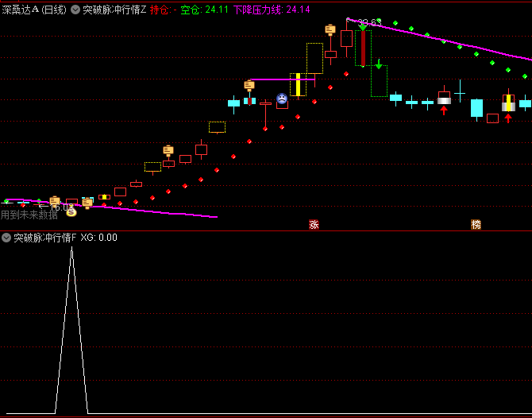
Task: Select the 突破脉冲行情F indicator name
Action: point(45,238)
